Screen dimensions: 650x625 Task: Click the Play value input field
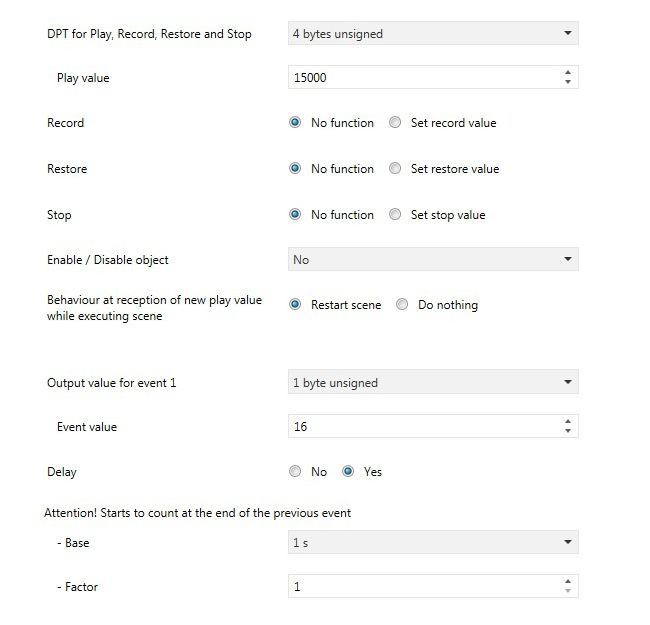[422, 77]
